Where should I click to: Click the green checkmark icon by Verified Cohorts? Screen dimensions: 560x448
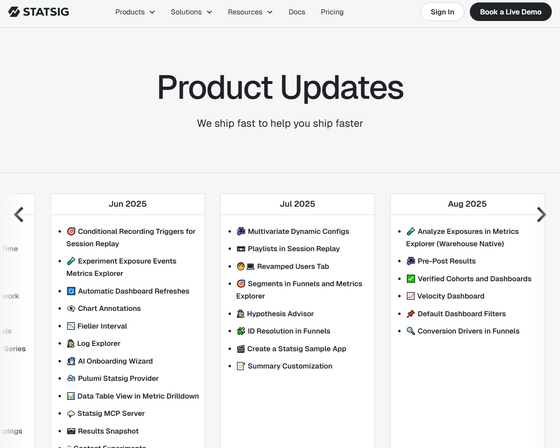[x=411, y=279]
